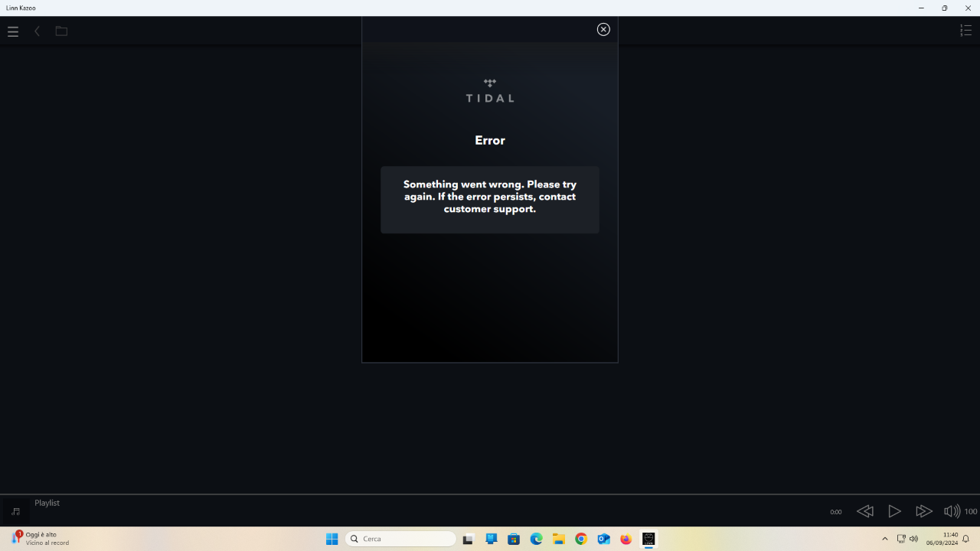
Task: Open the playlist view icon at top right
Action: point(965,31)
